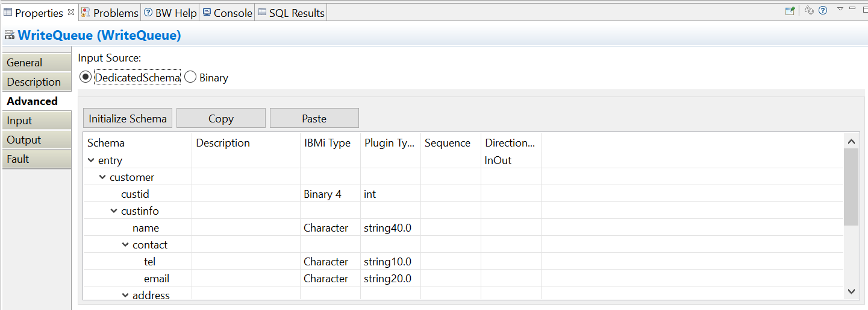Click the IBMi WriteQueue activity icon
Image resolution: width=868 pixels, height=310 pixels.
click(x=9, y=36)
